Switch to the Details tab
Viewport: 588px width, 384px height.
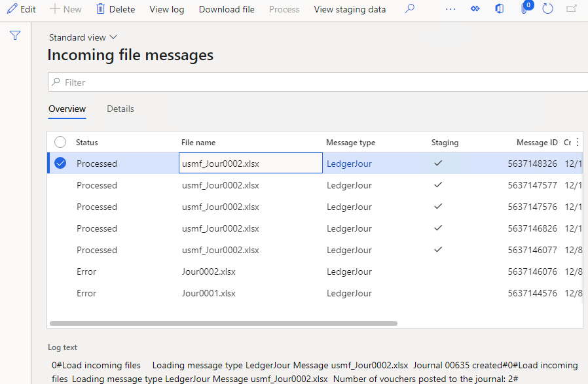120,109
